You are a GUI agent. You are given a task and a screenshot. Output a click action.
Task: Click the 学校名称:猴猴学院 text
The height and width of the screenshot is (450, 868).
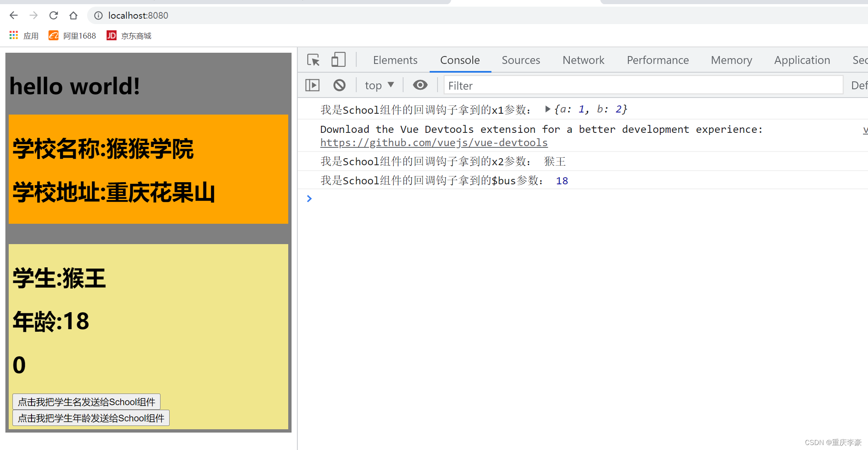(103, 149)
